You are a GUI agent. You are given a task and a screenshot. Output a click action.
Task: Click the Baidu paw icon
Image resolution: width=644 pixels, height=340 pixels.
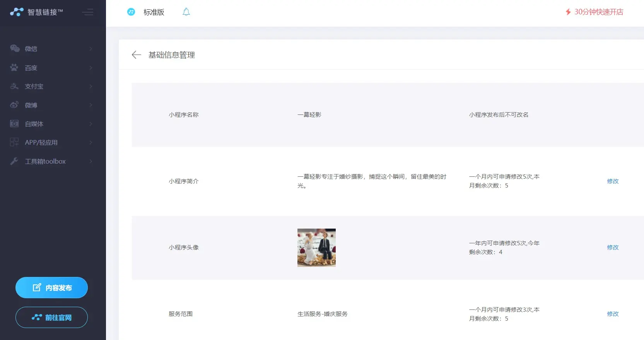[x=14, y=68]
